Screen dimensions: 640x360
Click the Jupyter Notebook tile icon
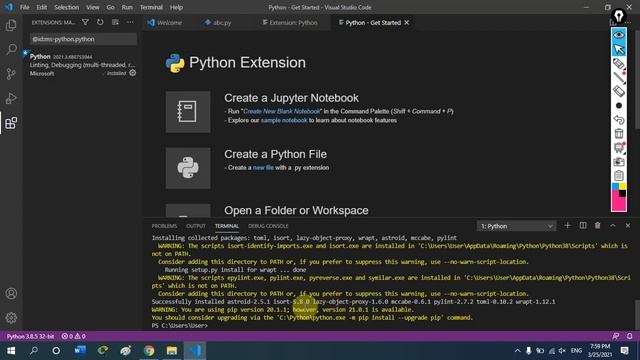pos(188,112)
